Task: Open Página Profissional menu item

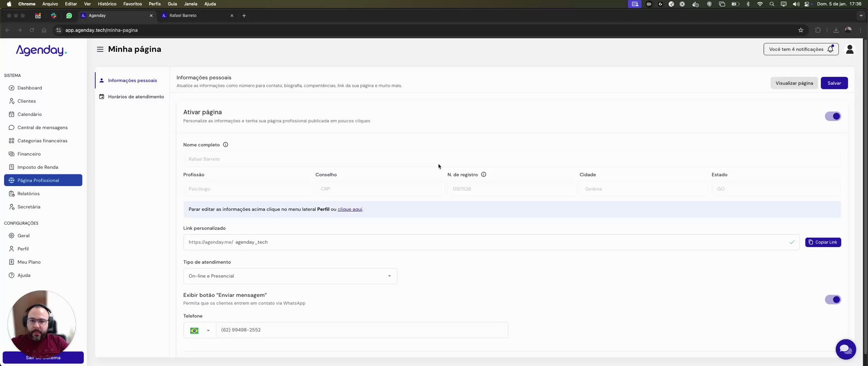Action: [x=43, y=180]
